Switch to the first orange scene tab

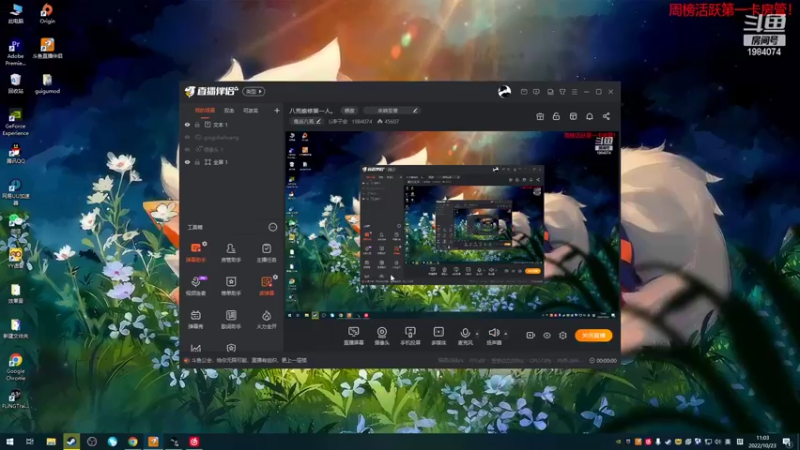click(205, 110)
